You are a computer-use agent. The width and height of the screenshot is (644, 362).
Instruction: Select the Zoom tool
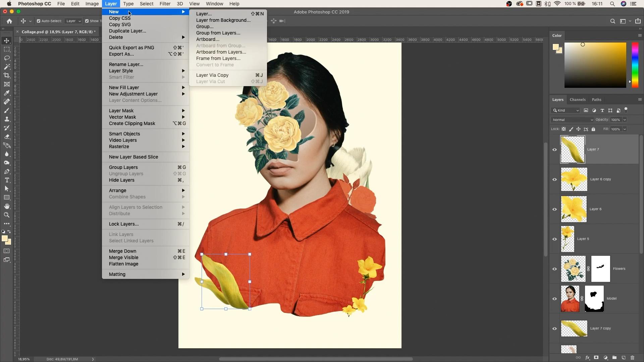point(7,215)
